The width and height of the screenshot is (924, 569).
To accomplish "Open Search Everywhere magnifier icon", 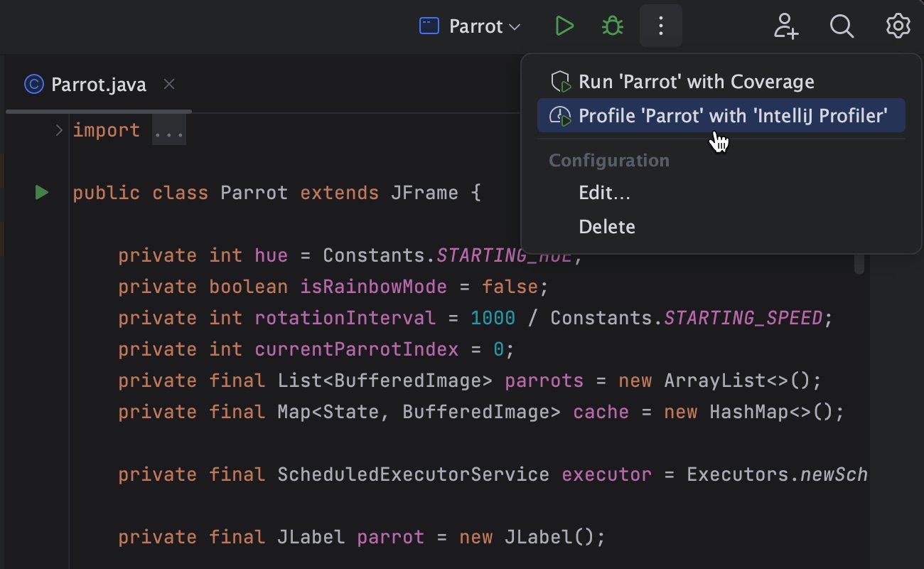I will [842, 26].
